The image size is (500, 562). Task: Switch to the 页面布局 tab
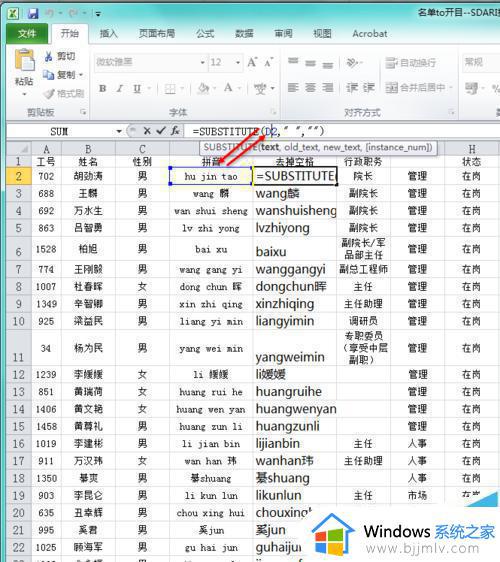157,34
